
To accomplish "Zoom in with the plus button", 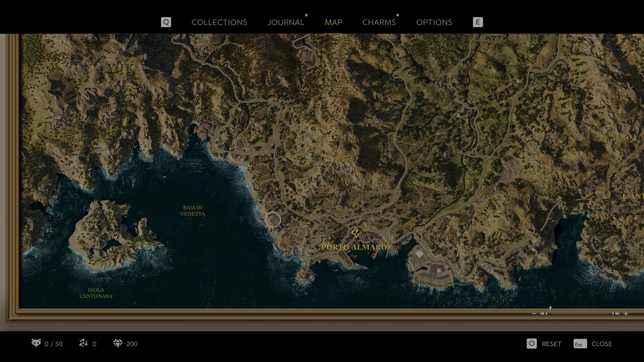I will (626, 313).
